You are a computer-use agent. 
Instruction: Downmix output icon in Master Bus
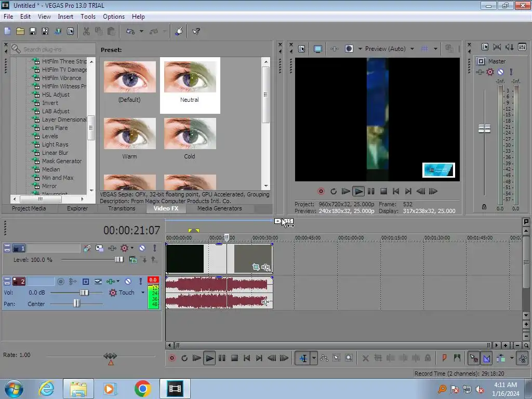(x=497, y=47)
